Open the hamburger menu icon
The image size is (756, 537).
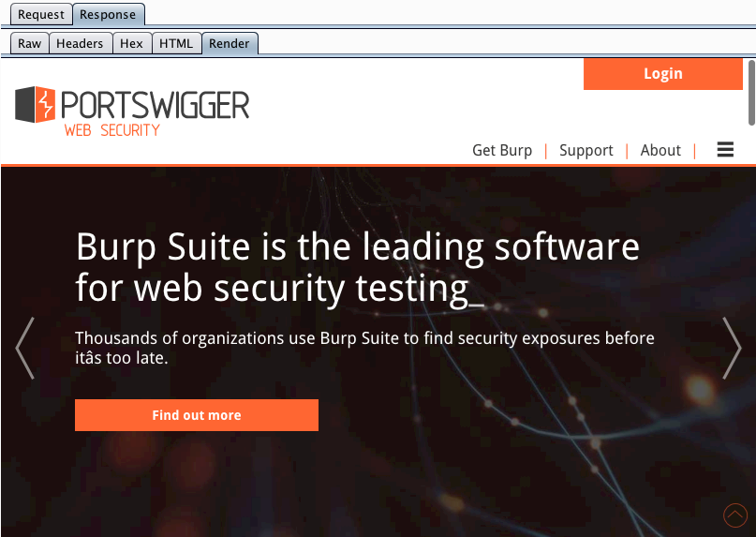tap(725, 150)
